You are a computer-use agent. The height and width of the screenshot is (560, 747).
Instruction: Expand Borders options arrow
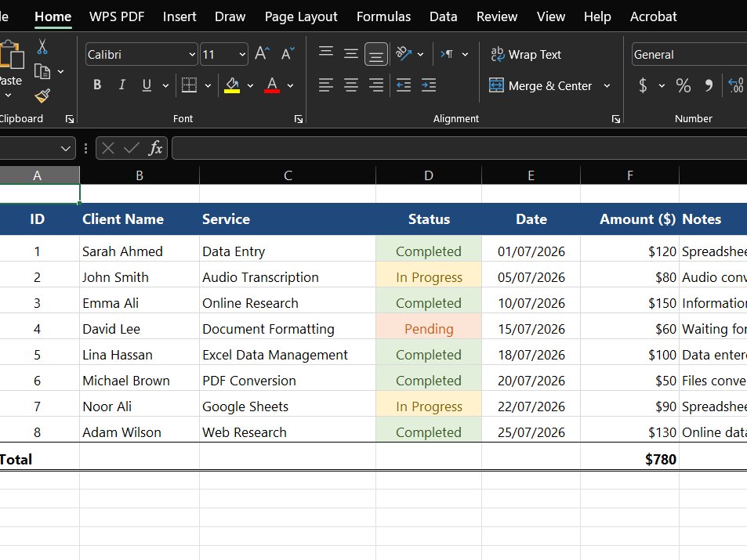[208, 85]
